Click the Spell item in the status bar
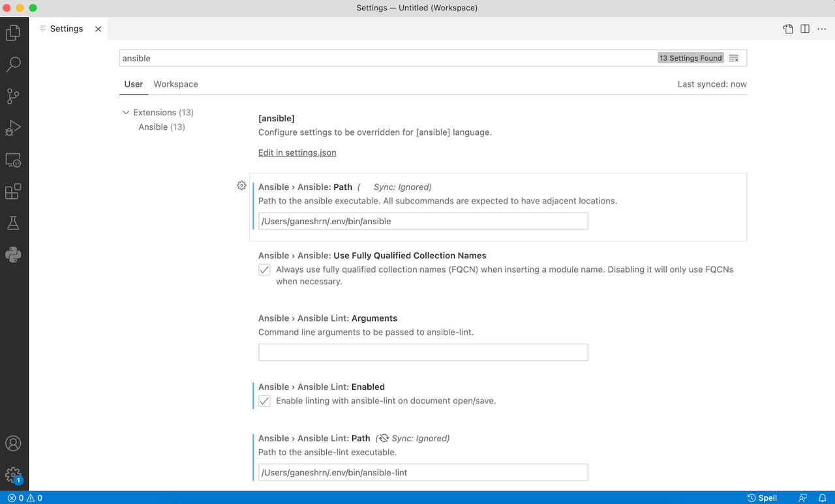This screenshot has width=835, height=504. coord(763,497)
